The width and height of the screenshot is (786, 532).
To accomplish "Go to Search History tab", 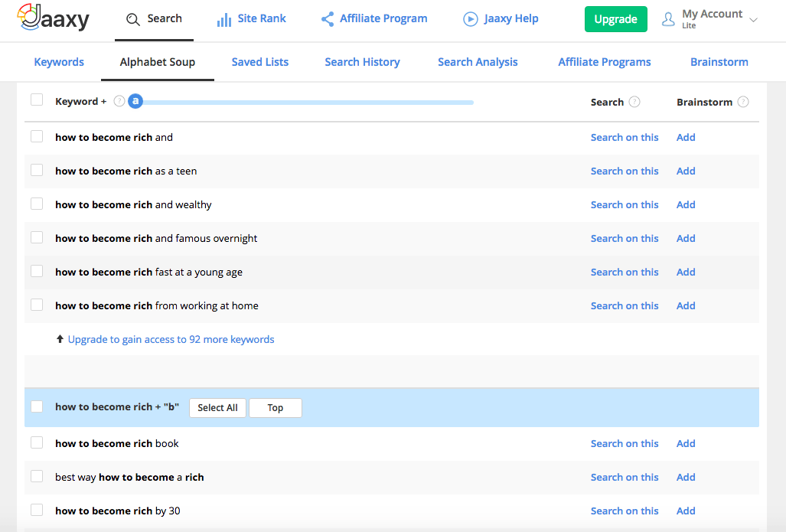I will tap(363, 62).
